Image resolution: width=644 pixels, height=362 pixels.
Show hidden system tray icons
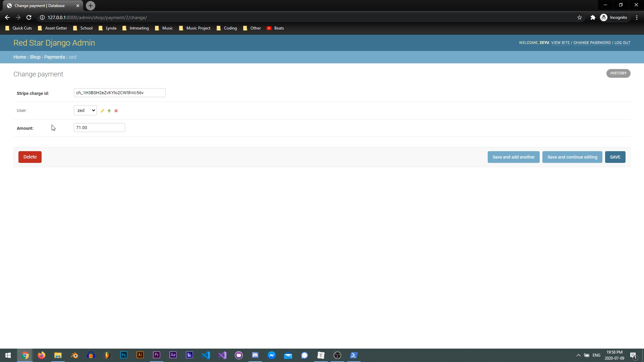(x=578, y=355)
